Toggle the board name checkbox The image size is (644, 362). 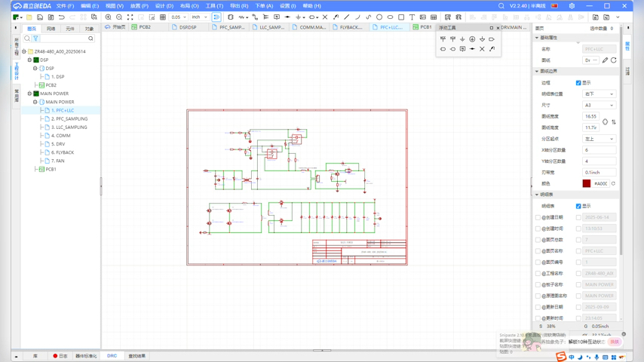(x=538, y=284)
